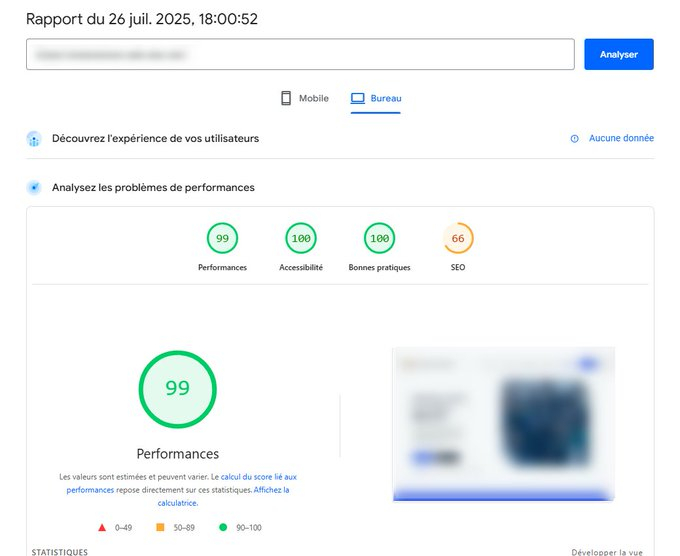Click the URL input field
This screenshot has width=680, height=556.
click(300, 54)
